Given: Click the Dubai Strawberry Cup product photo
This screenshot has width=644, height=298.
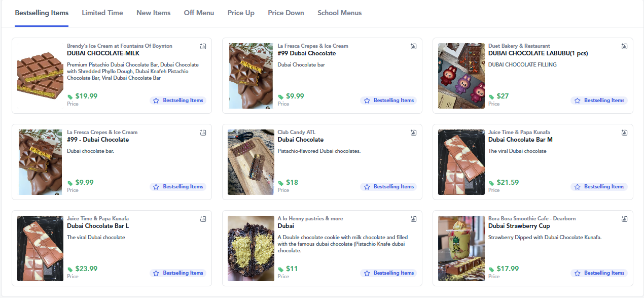Looking at the screenshot, I should pyautogui.click(x=461, y=248).
